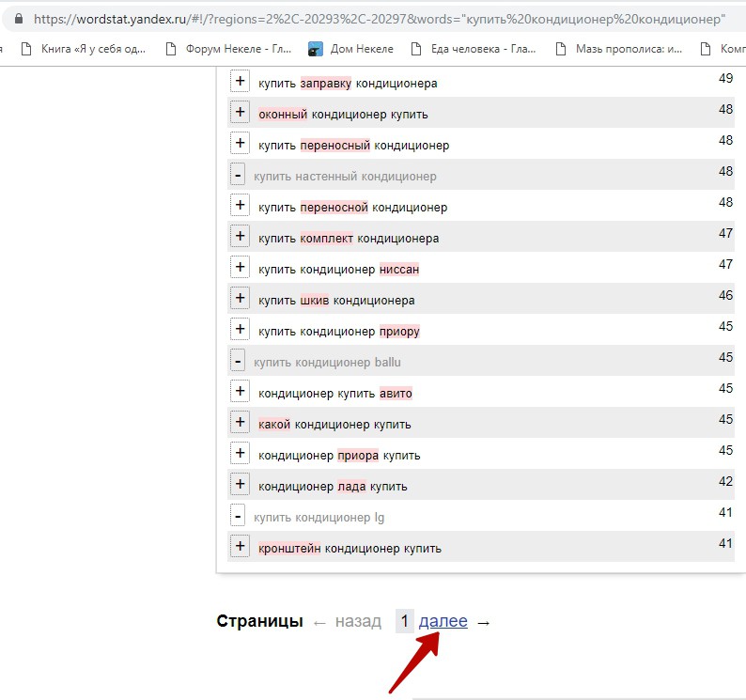The height and width of the screenshot is (700, 746).
Task: Open query 'кронштейн кондиционер купить'
Action: click(x=350, y=548)
